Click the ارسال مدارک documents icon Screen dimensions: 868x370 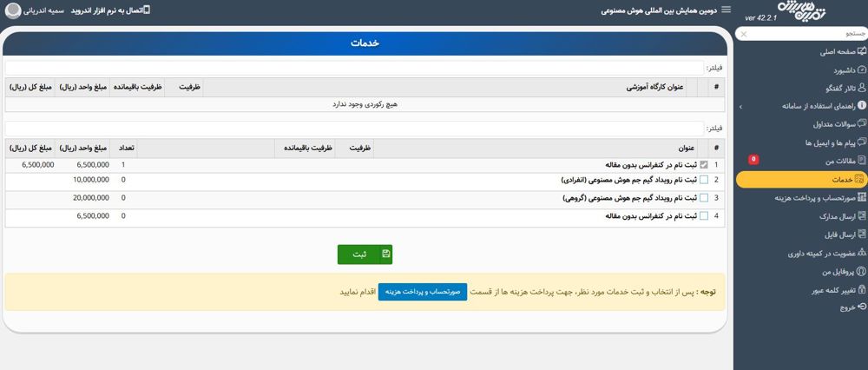point(860,215)
